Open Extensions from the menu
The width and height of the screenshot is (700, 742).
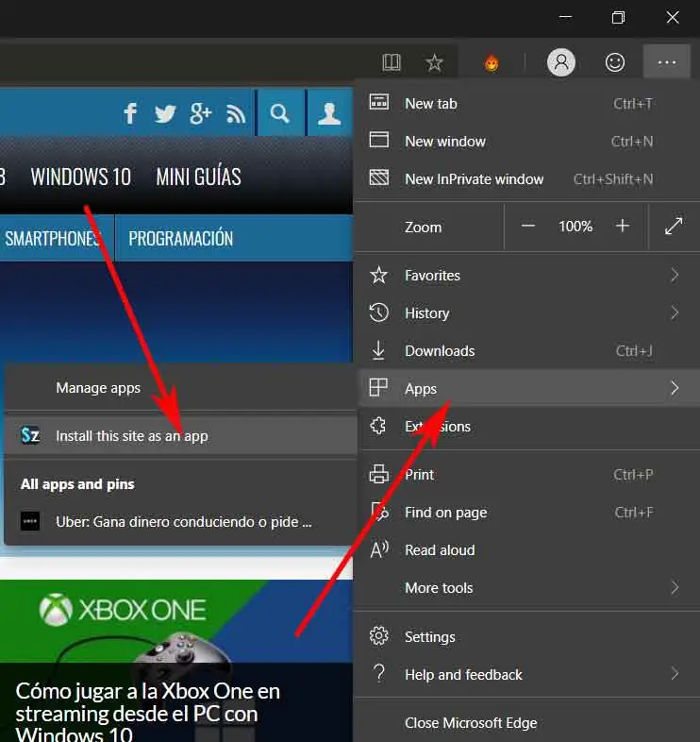tap(526, 427)
